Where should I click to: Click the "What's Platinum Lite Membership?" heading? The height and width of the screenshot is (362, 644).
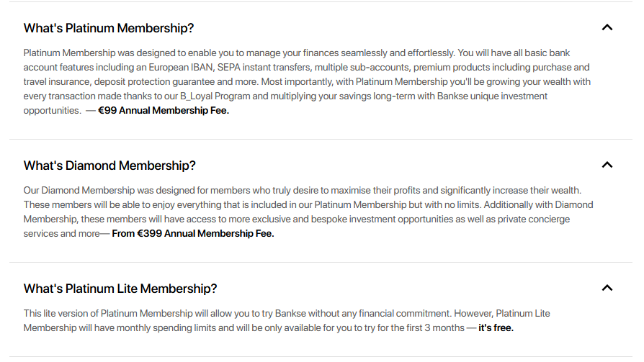(120, 289)
